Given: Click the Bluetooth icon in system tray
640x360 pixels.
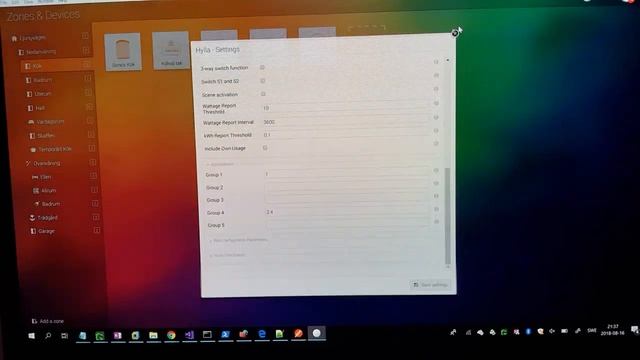Looking at the screenshot, I should coord(528,331).
